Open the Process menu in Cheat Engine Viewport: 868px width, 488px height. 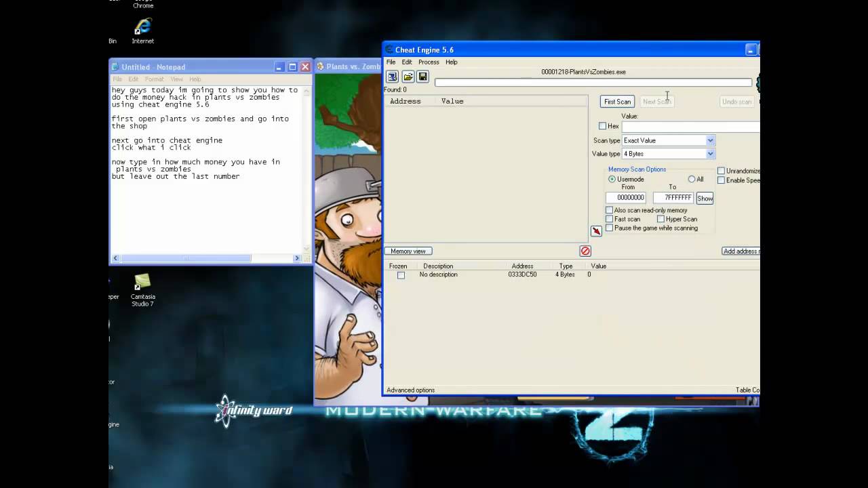click(x=429, y=62)
